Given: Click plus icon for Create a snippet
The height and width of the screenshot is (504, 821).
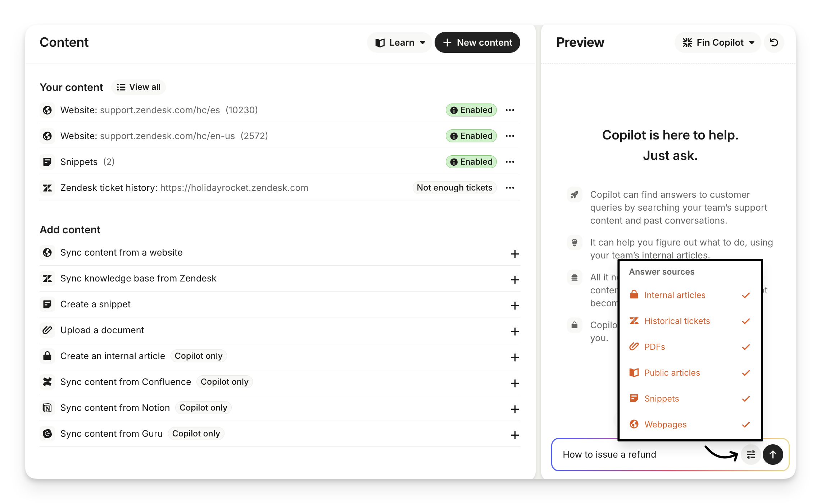Looking at the screenshot, I should coord(515,306).
